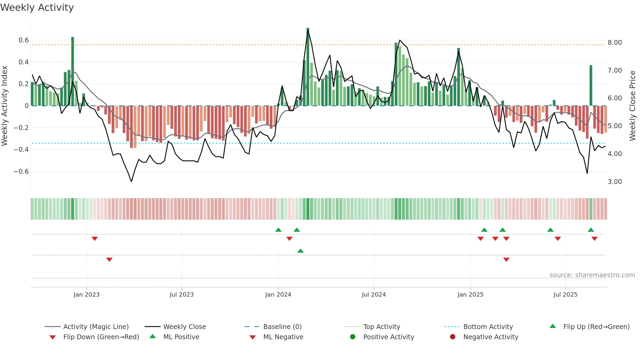This screenshot has height=362, width=644.
Task: Select the Flip Up triangle at Jan 2024
Action: pyautogui.click(x=279, y=230)
